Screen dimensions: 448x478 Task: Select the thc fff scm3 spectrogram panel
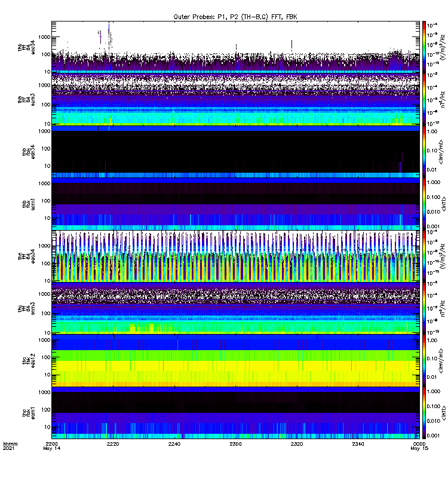[x=235, y=308]
